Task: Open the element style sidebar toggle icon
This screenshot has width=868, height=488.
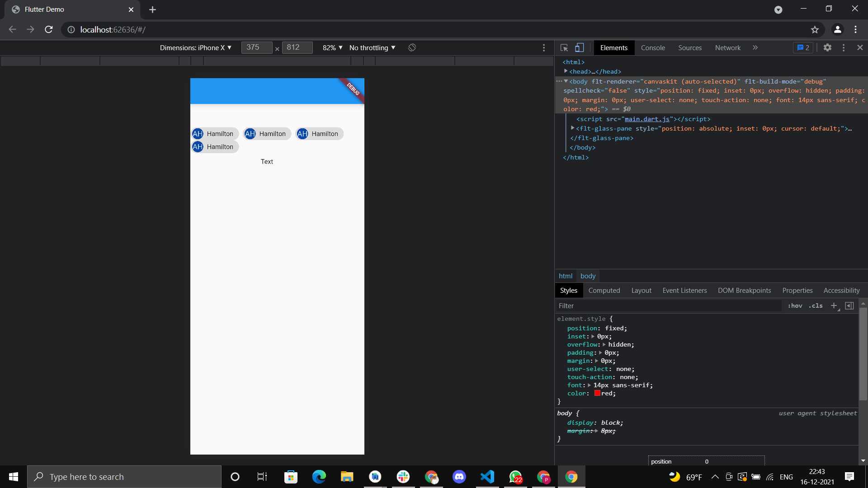Action: pyautogui.click(x=849, y=305)
